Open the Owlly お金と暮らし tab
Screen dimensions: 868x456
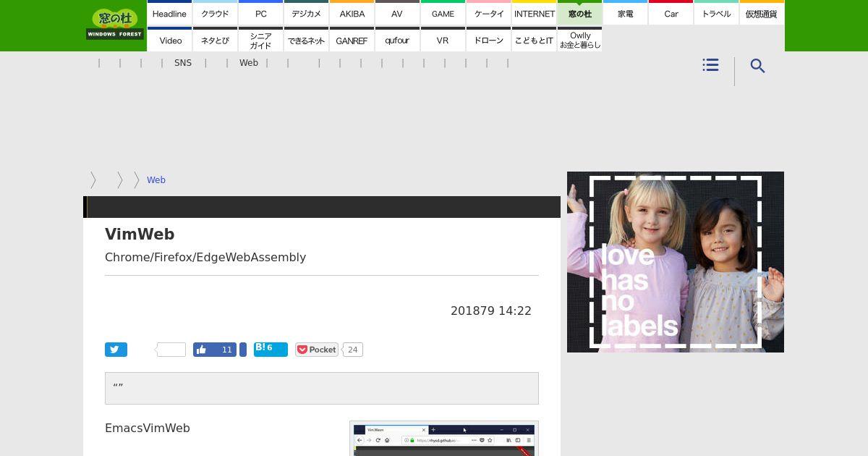[x=579, y=40]
